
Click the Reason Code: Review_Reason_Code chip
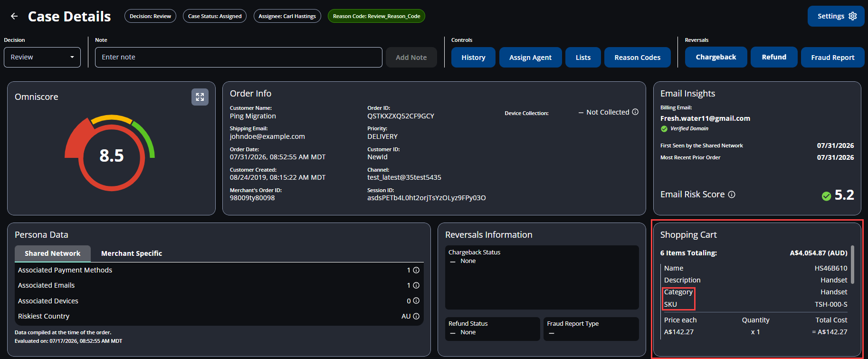tap(376, 16)
